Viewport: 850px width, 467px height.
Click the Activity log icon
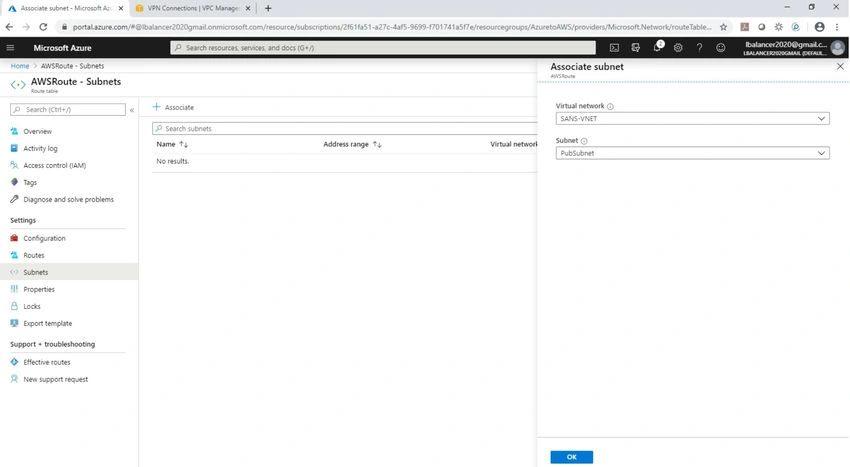click(15, 148)
